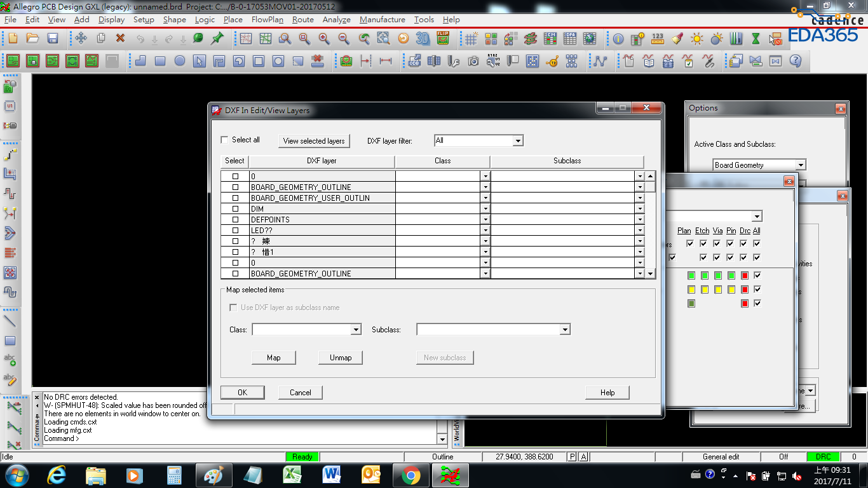The width and height of the screenshot is (868, 488).
Task: Tick the checkbox for the '? 惜1' layer
Action: pyautogui.click(x=235, y=252)
